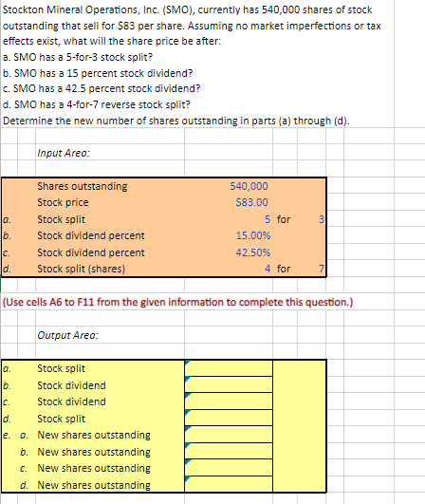
Task: Select output cell for b. New shares outstanding
Action: (x=229, y=451)
